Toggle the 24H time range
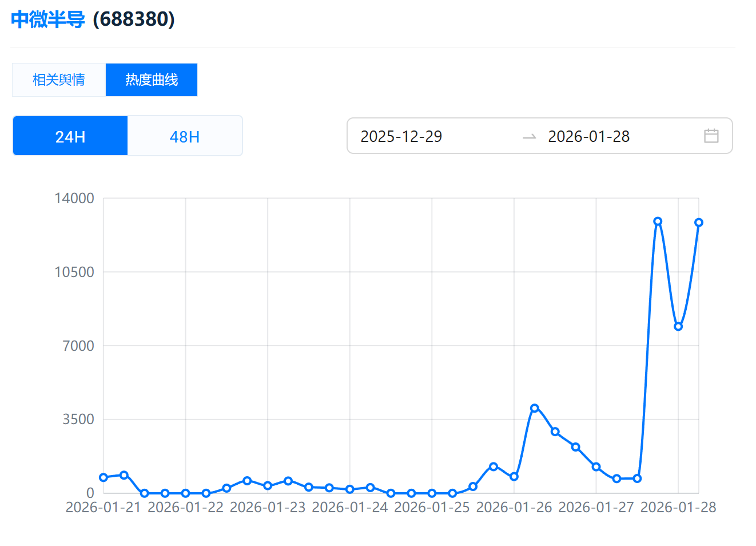Viewport: 756px width, 546px height. [x=70, y=136]
